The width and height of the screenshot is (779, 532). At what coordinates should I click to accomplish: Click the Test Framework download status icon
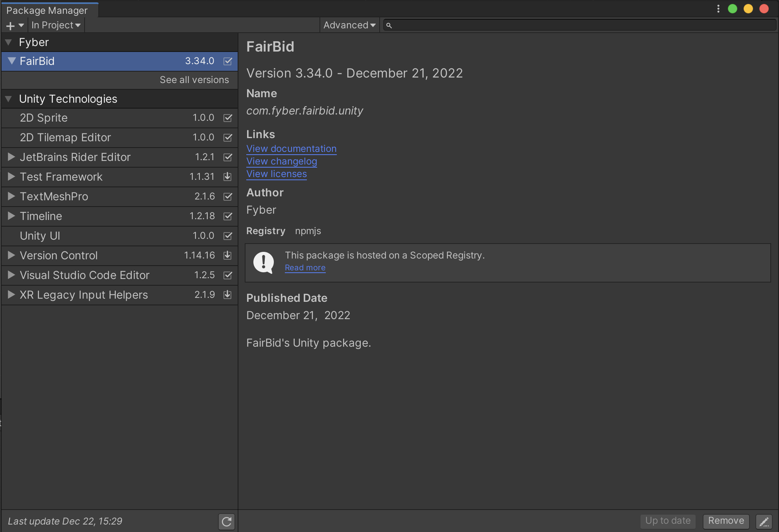(x=227, y=177)
